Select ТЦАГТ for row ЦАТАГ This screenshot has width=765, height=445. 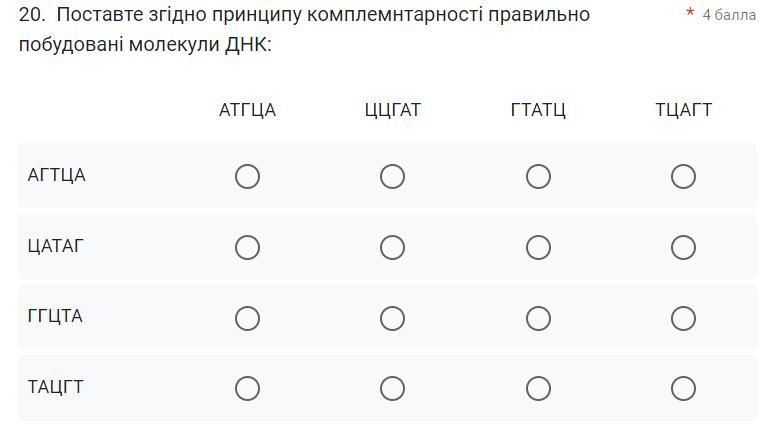pos(683,247)
